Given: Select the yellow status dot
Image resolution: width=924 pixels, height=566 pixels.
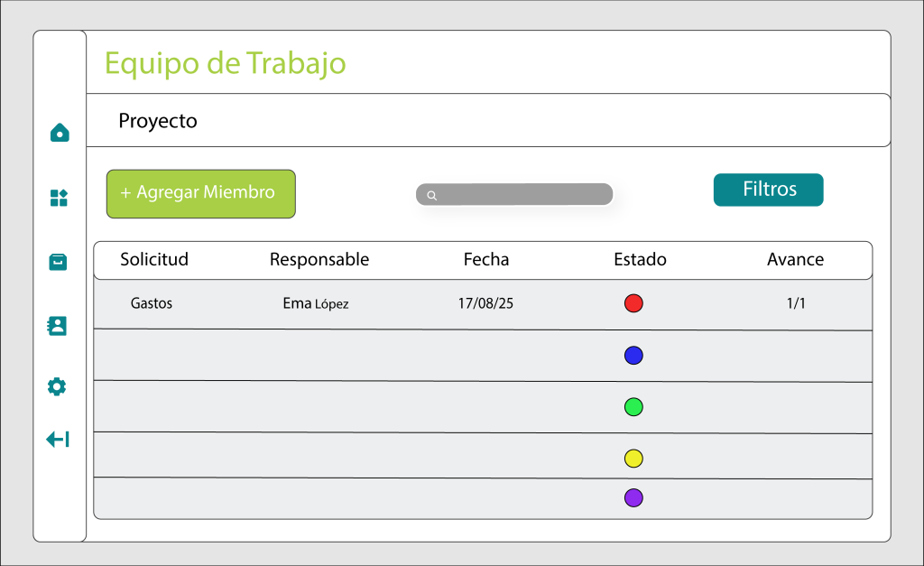Looking at the screenshot, I should pos(633,458).
